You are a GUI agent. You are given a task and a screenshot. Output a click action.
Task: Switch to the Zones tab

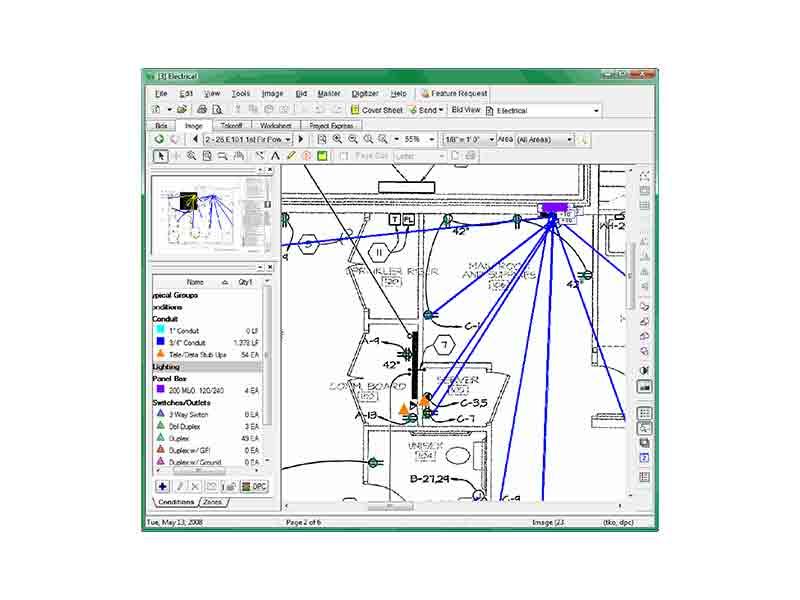point(213,502)
